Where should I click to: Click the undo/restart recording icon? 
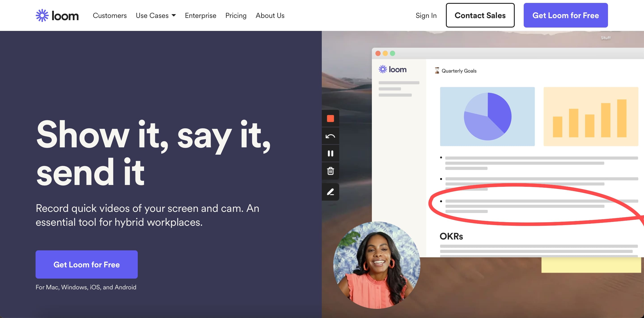(x=330, y=136)
